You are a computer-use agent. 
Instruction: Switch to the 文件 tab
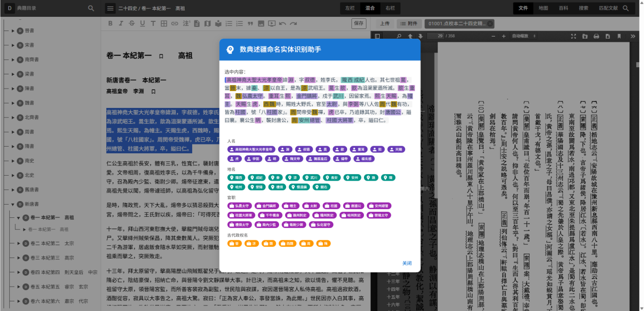tap(524, 9)
